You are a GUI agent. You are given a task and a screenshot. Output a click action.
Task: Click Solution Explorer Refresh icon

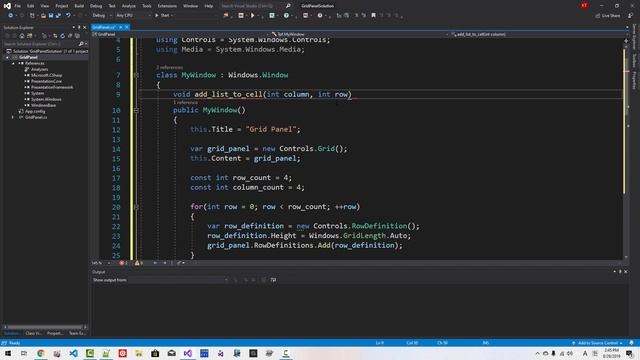point(62,36)
